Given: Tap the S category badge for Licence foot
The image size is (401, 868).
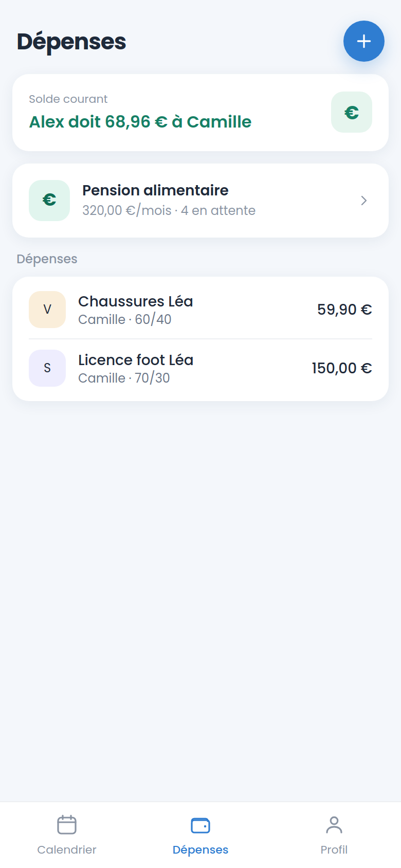Looking at the screenshot, I should pyautogui.click(x=47, y=368).
